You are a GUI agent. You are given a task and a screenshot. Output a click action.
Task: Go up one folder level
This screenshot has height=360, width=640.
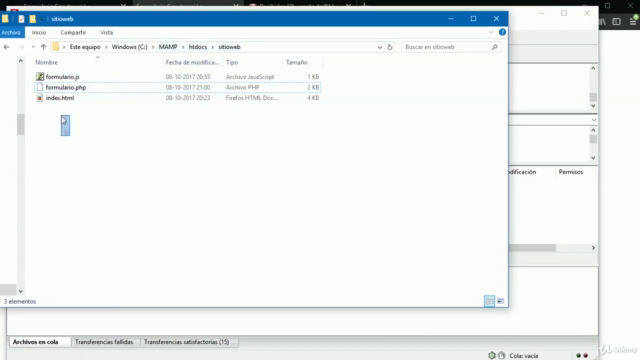43,47
